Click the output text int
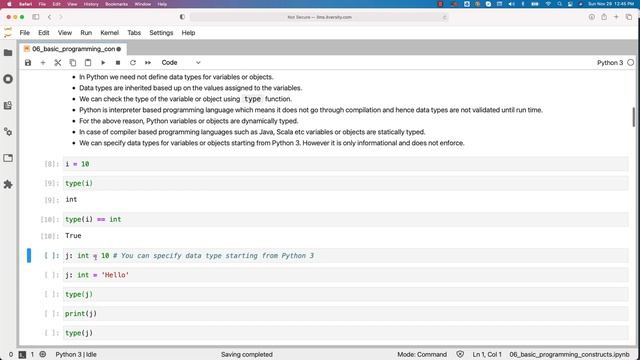This screenshot has height=360, width=640. tap(71, 200)
